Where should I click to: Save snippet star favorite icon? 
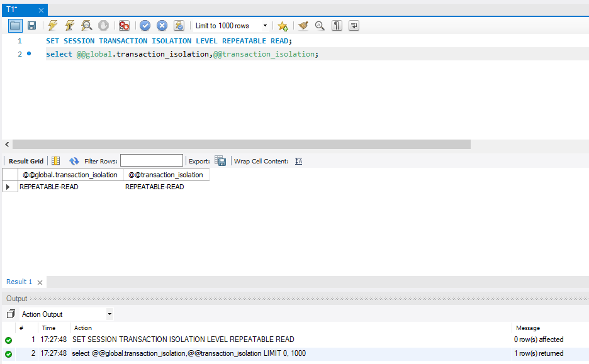click(x=283, y=26)
